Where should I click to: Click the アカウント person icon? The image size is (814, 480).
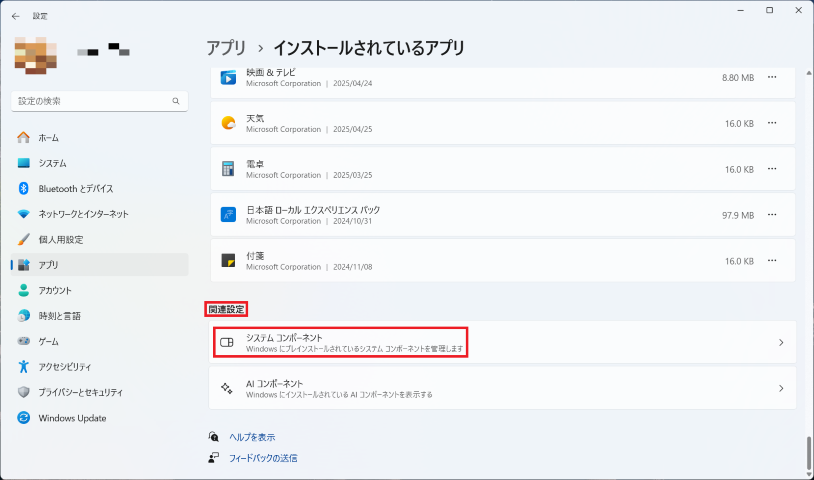point(23,290)
